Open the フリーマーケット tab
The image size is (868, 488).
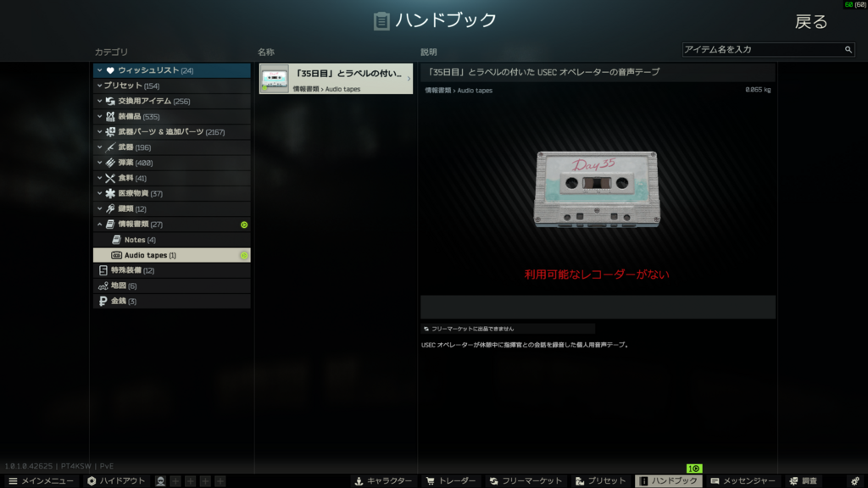[526, 480]
